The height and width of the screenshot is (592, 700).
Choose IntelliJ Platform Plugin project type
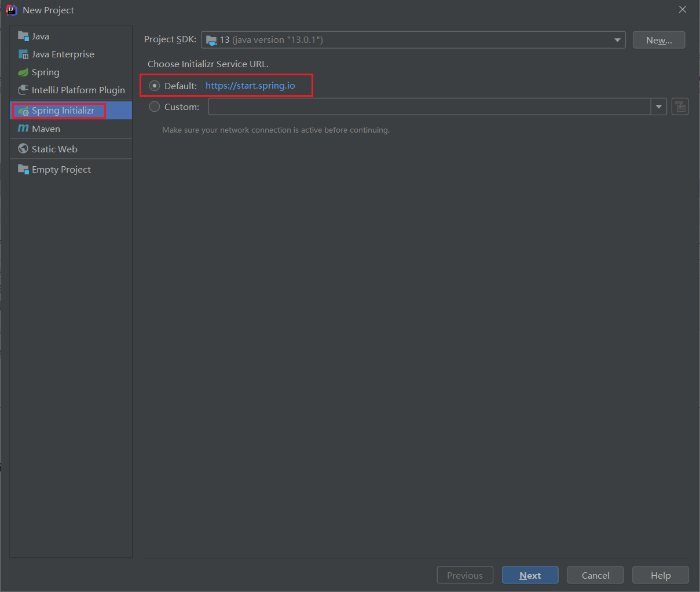tap(71, 90)
